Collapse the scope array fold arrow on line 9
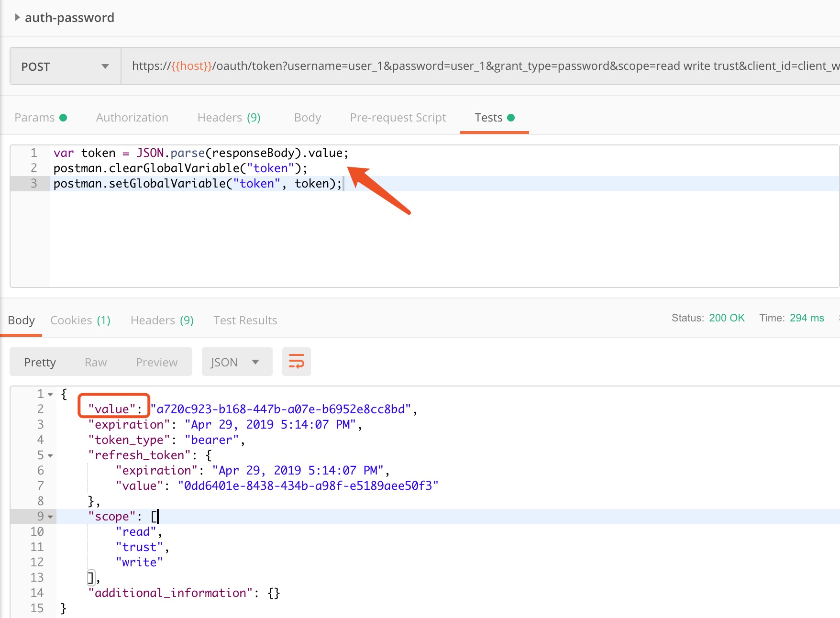Screen dimensions: 840x618 [50, 517]
